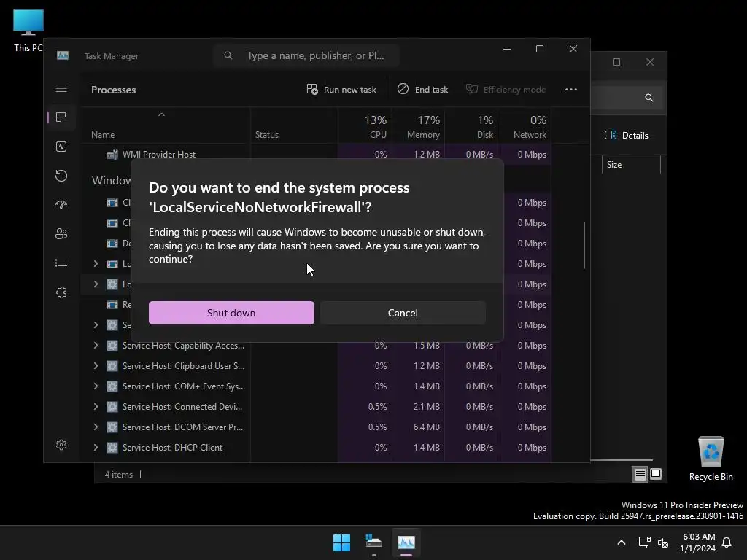Expand Service Host: Capability Access row
The height and width of the screenshot is (560, 747).
coord(96,345)
